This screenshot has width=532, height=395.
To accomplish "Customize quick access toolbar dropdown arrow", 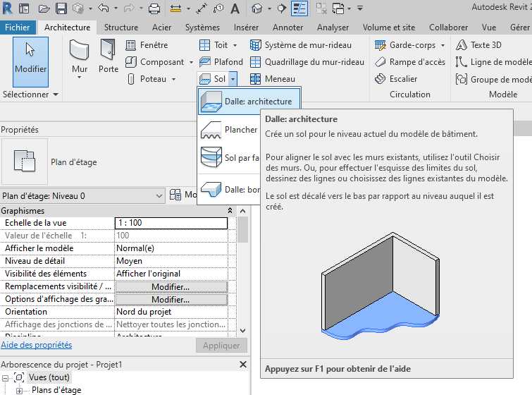I will tap(360, 8).
